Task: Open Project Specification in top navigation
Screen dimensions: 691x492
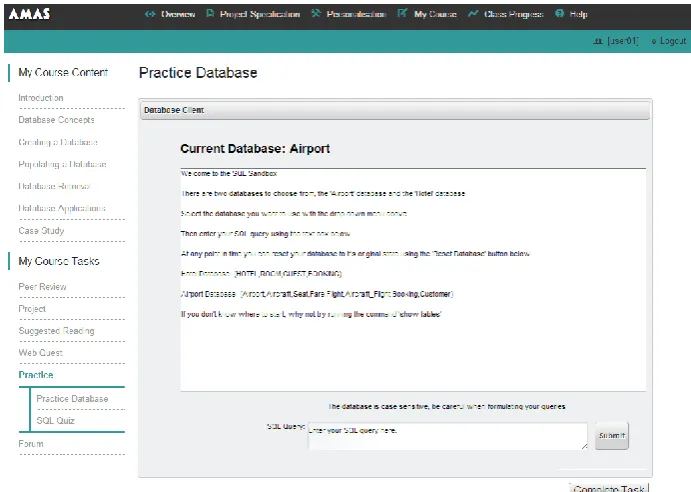Action: tap(260, 14)
